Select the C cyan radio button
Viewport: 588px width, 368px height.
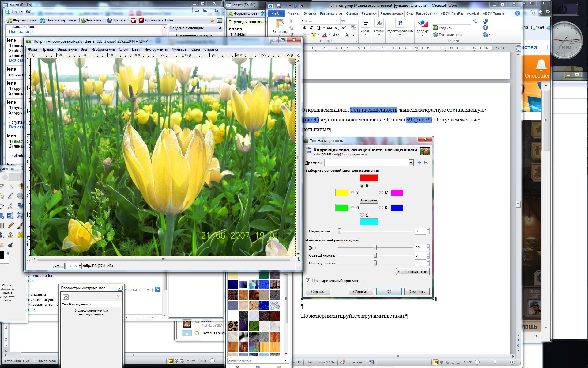click(x=362, y=215)
